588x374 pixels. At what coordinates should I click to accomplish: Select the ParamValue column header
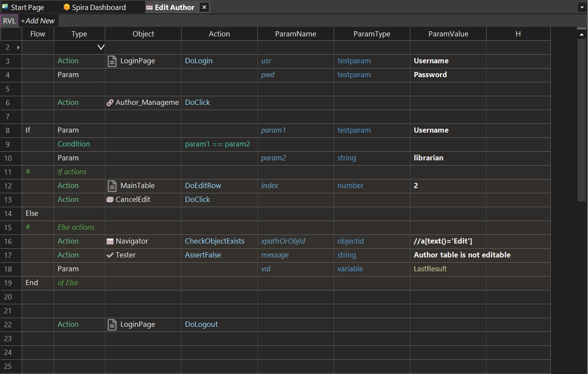click(448, 34)
